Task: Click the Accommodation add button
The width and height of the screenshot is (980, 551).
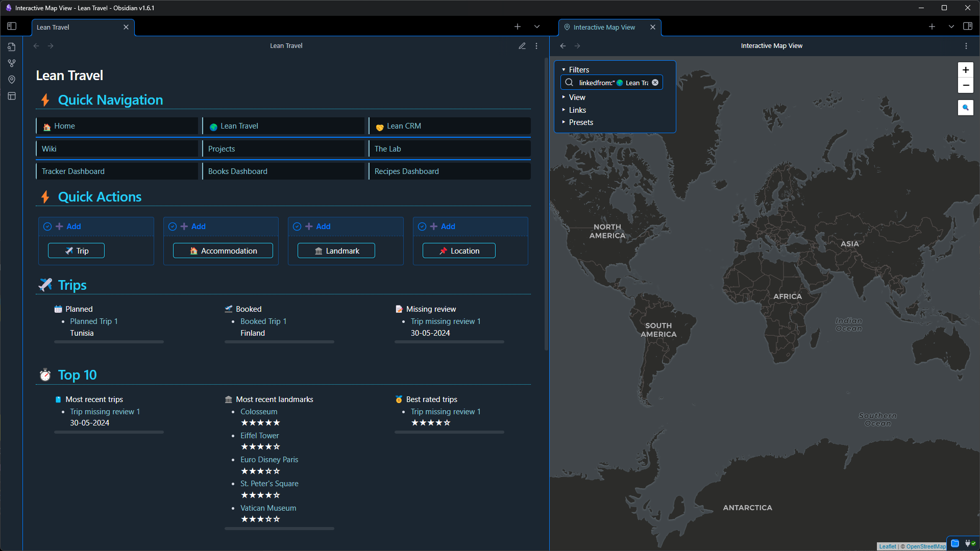Action: click(x=223, y=251)
